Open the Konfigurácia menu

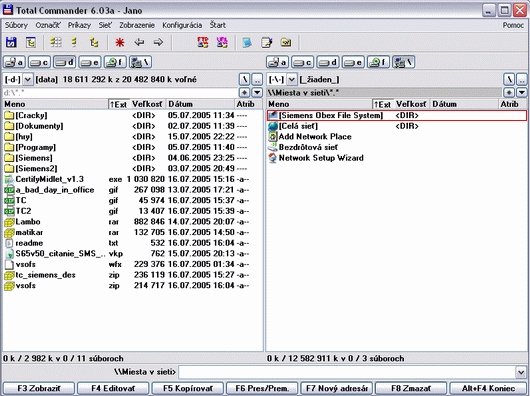tap(182, 25)
